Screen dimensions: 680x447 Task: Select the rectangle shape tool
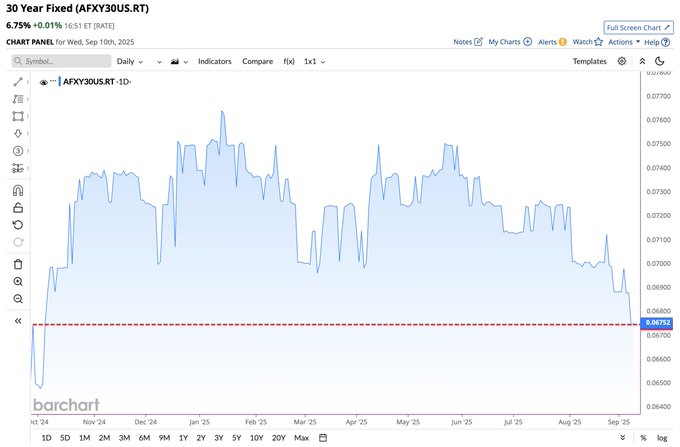pyautogui.click(x=18, y=116)
